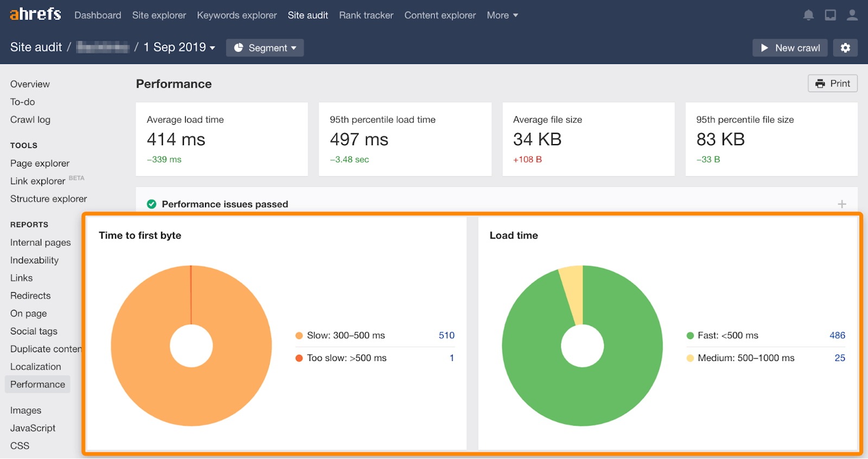Open the Segment dropdown
The image size is (868, 459).
pyautogui.click(x=265, y=48)
